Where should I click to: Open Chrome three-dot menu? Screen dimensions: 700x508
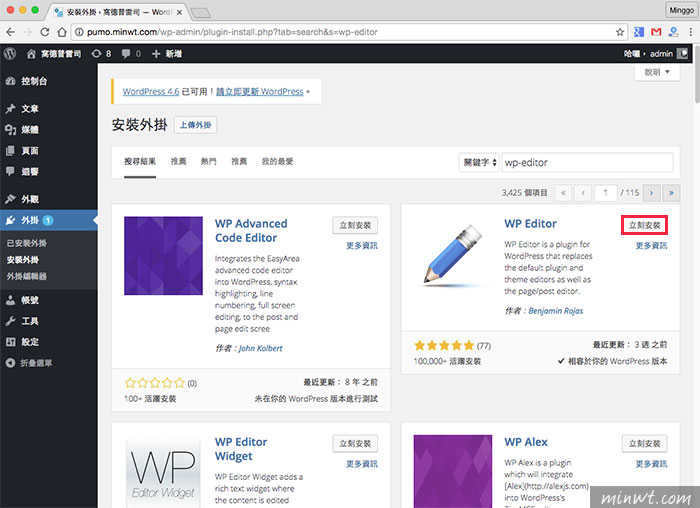tap(691, 32)
